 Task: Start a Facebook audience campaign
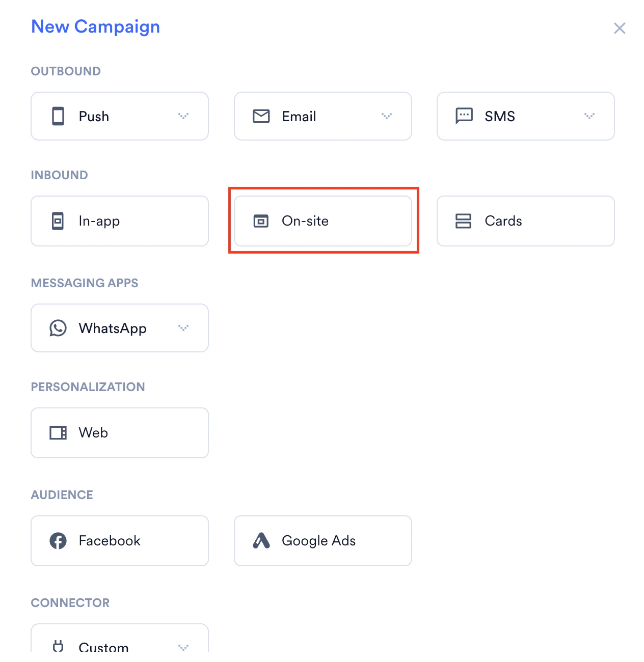(x=119, y=541)
